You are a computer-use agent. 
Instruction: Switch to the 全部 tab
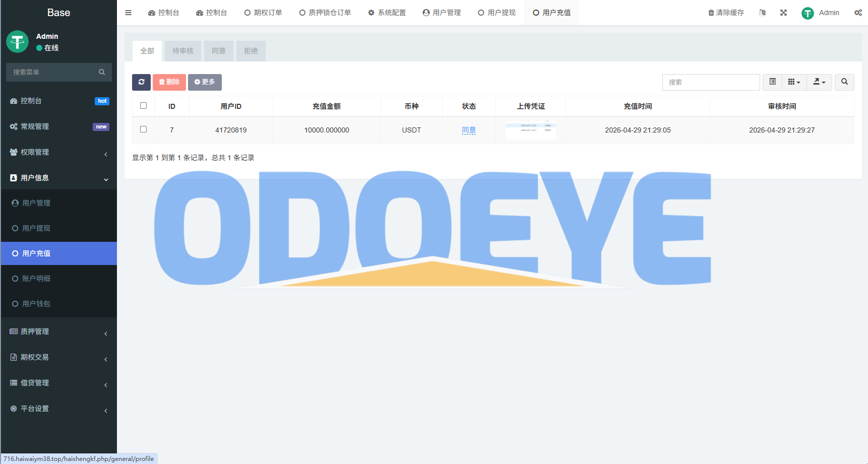pyautogui.click(x=147, y=51)
